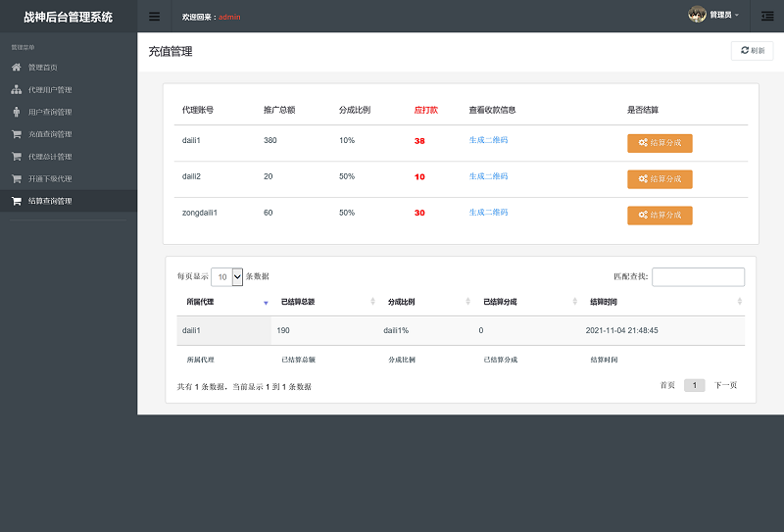Generate QR code link for daili1

(488, 140)
